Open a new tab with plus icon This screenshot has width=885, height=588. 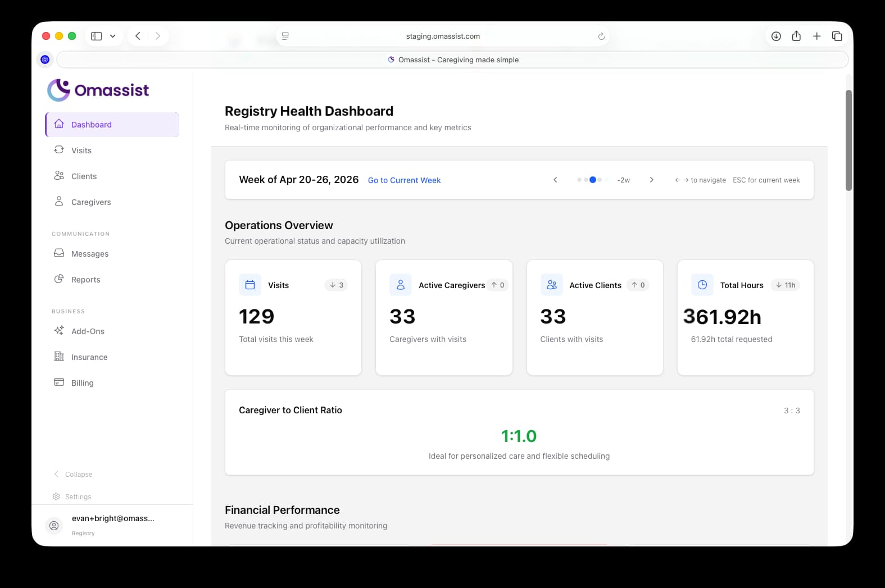pos(817,36)
